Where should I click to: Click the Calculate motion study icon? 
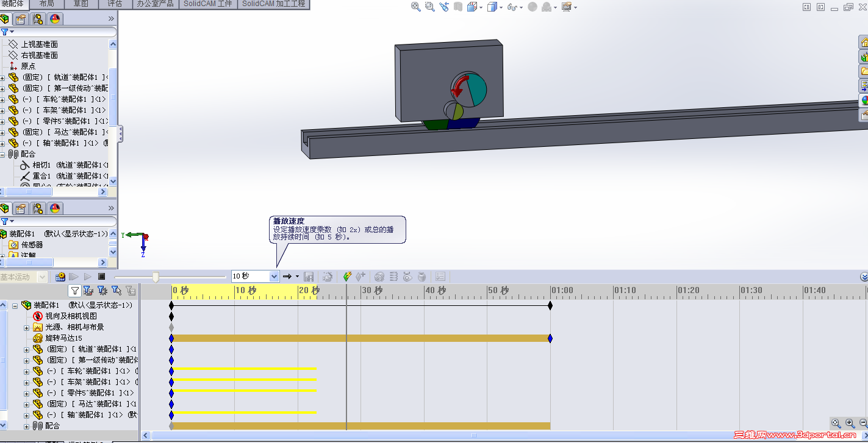(60, 277)
